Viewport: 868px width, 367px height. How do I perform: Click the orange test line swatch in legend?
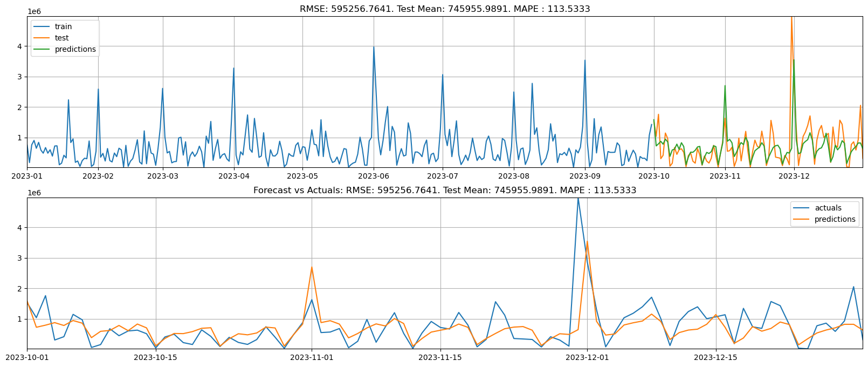click(x=42, y=38)
